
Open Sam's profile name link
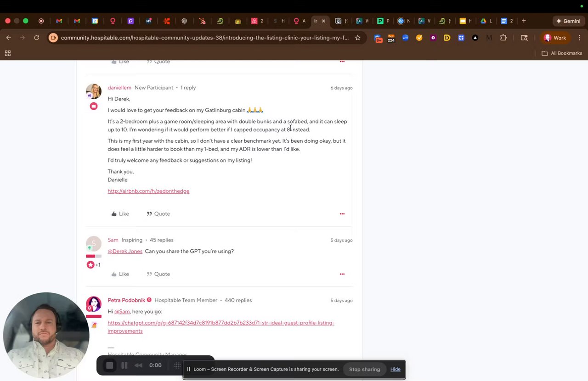click(x=113, y=240)
